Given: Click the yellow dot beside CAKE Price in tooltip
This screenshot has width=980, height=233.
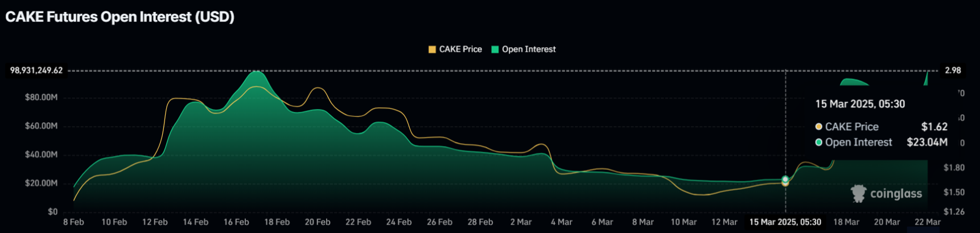Looking at the screenshot, I should click(x=819, y=127).
